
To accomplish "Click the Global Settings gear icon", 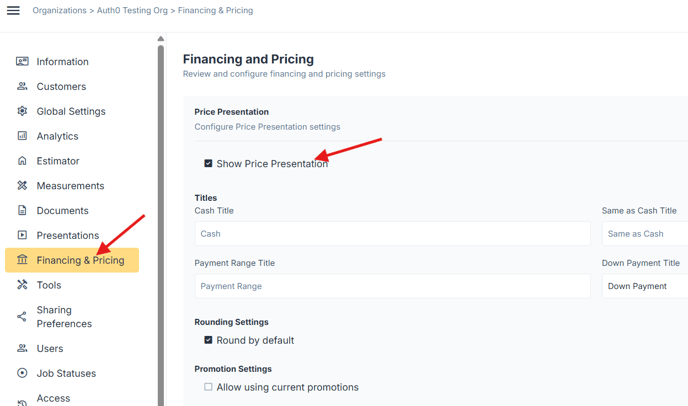I will (22, 111).
